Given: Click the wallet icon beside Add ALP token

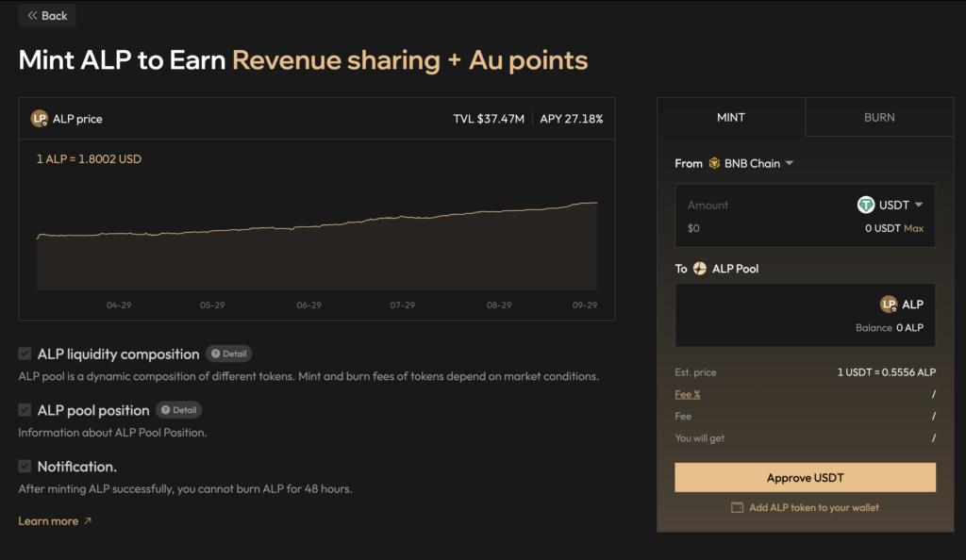Looking at the screenshot, I should point(738,507).
